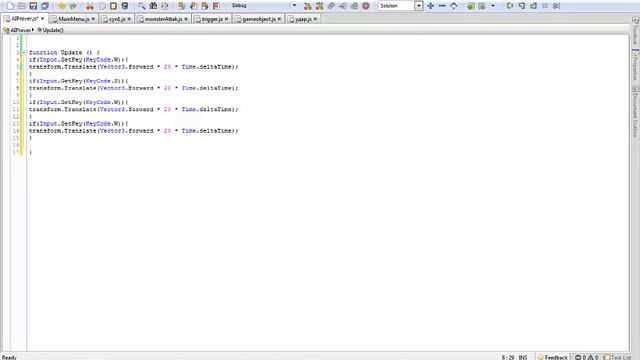
Task: Click the Step Over debug icon
Action: (x=522, y=6)
